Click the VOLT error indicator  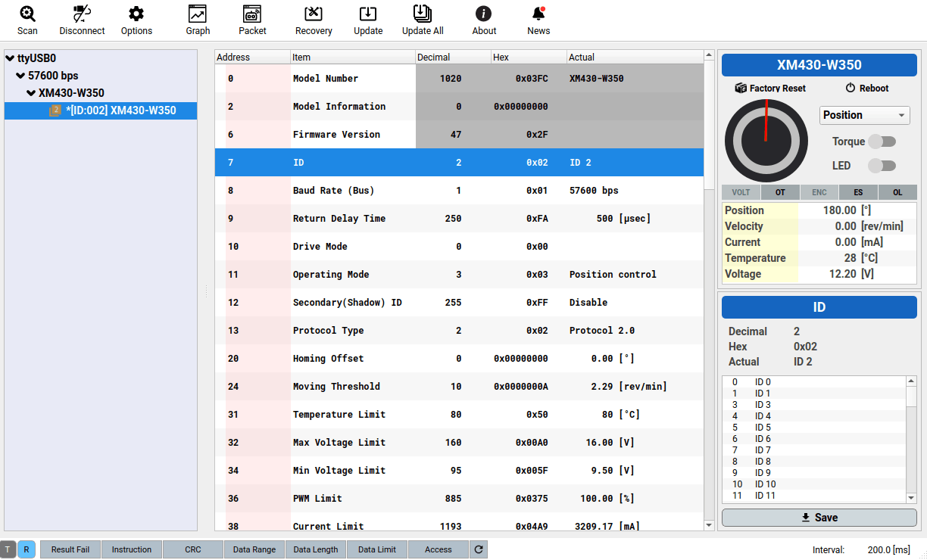(741, 192)
